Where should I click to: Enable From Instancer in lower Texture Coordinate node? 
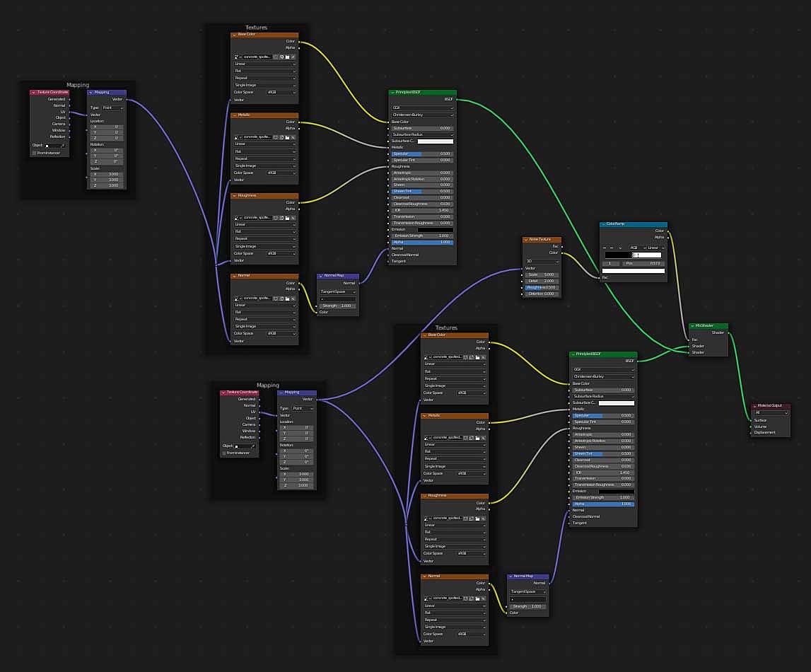coord(224,453)
